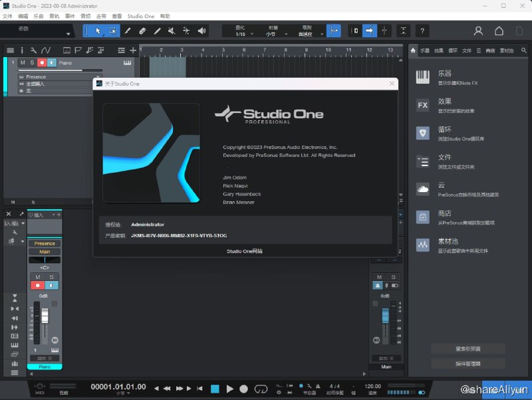Open the browser search magnifier icon

523,49
